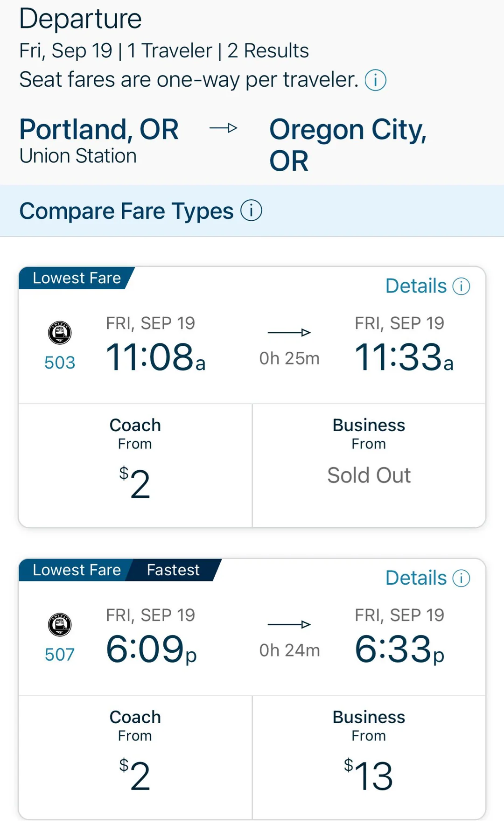Image resolution: width=504 pixels, height=838 pixels.
Task: Tap info icon beside train 507 Details
Action: coord(461,579)
